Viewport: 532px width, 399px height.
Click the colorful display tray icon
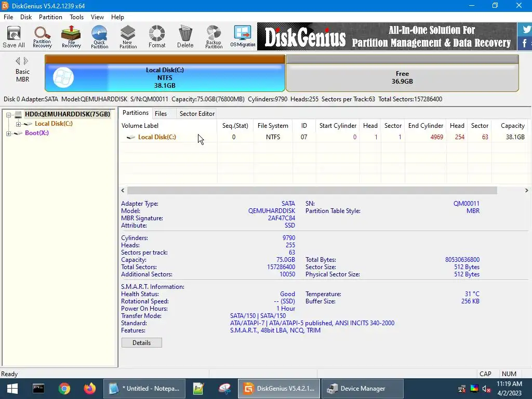(474, 389)
